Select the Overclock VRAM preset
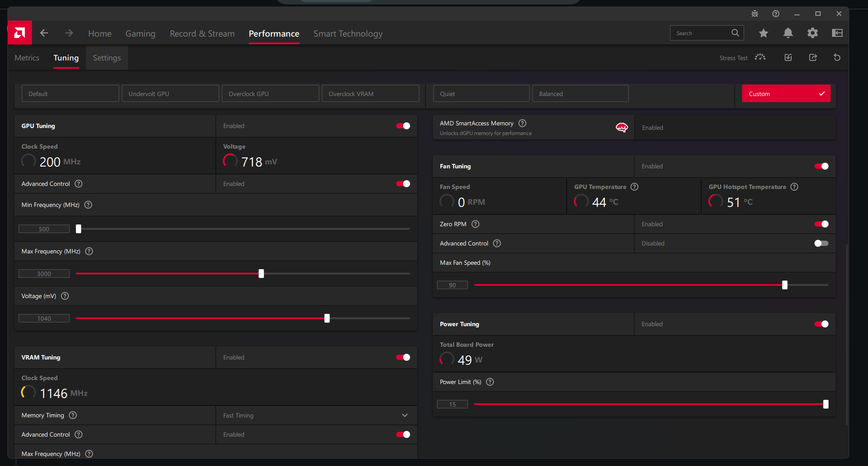Viewport: 868px width, 466px height. 370,94
